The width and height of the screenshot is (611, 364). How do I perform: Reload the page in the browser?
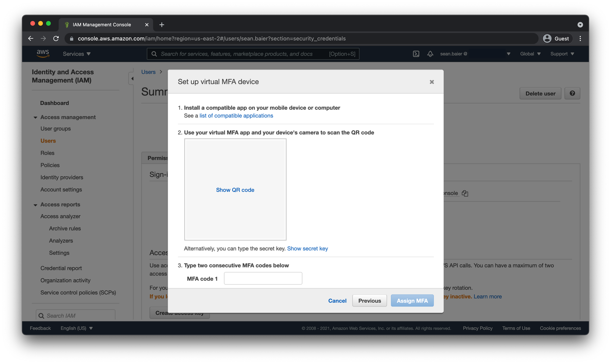[56, 38]
